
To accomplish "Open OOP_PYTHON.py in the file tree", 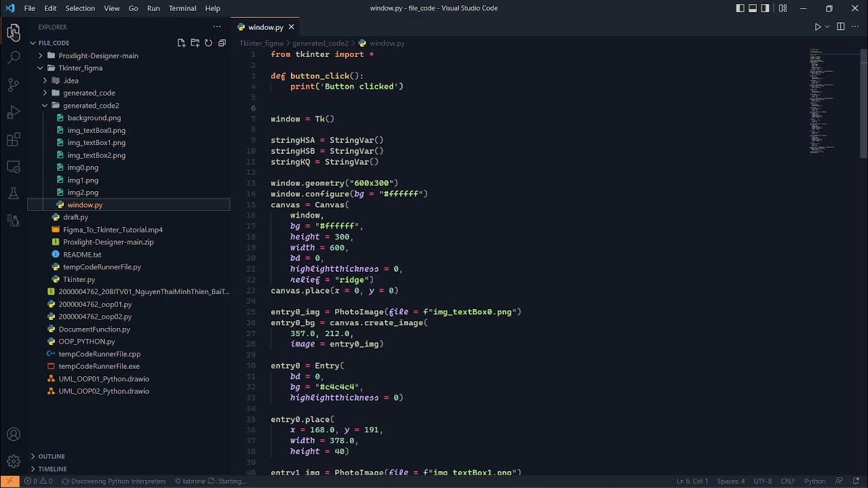I will coord(86,342).
